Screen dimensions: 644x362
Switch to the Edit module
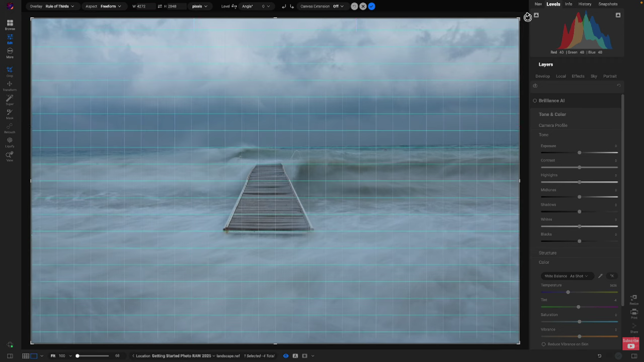pos(10,39)
